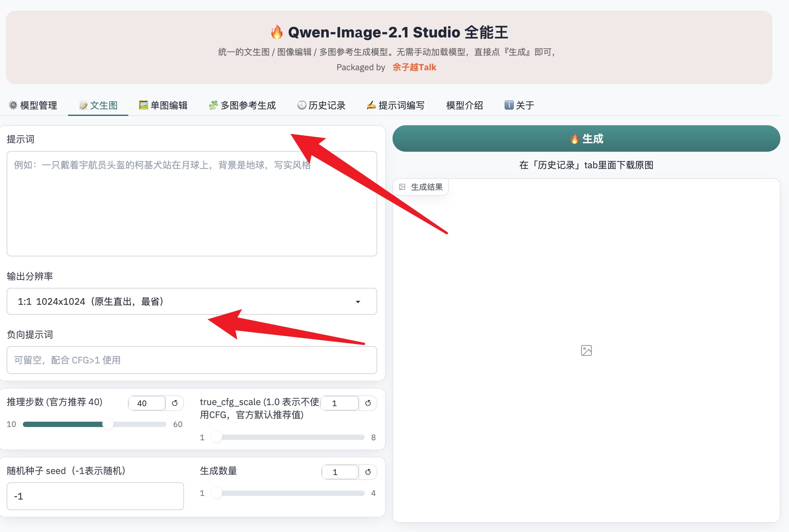Focus the 提示词 prompt text area
789x532 pixels.
(192, 204)
